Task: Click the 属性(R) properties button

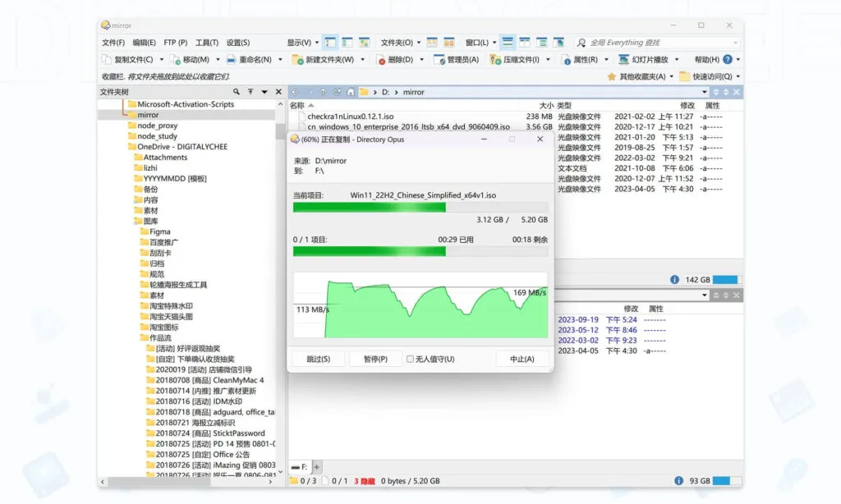Action: 580,60
